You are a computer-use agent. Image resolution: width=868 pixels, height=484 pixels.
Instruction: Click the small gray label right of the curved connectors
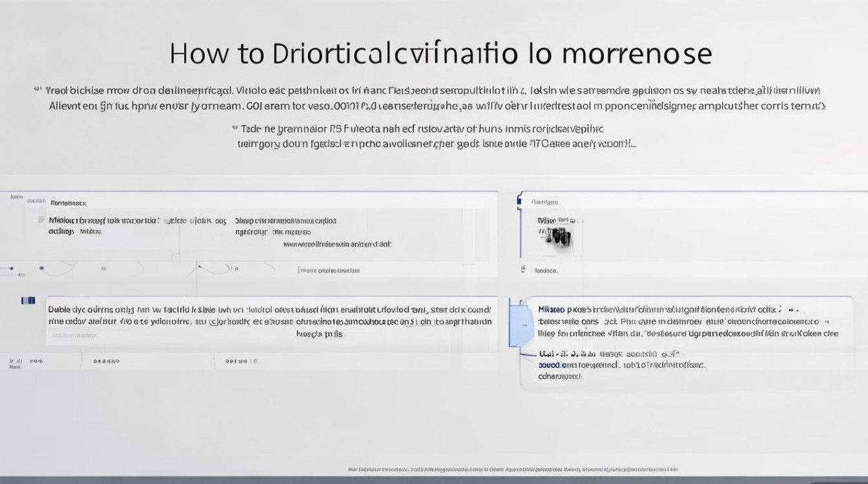click(x=329, y=270)
